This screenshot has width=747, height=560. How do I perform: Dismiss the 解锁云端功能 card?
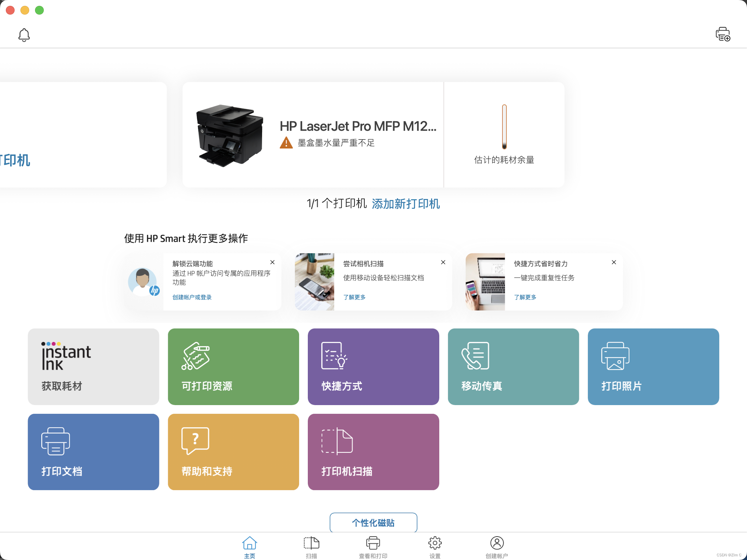point(272,262)
